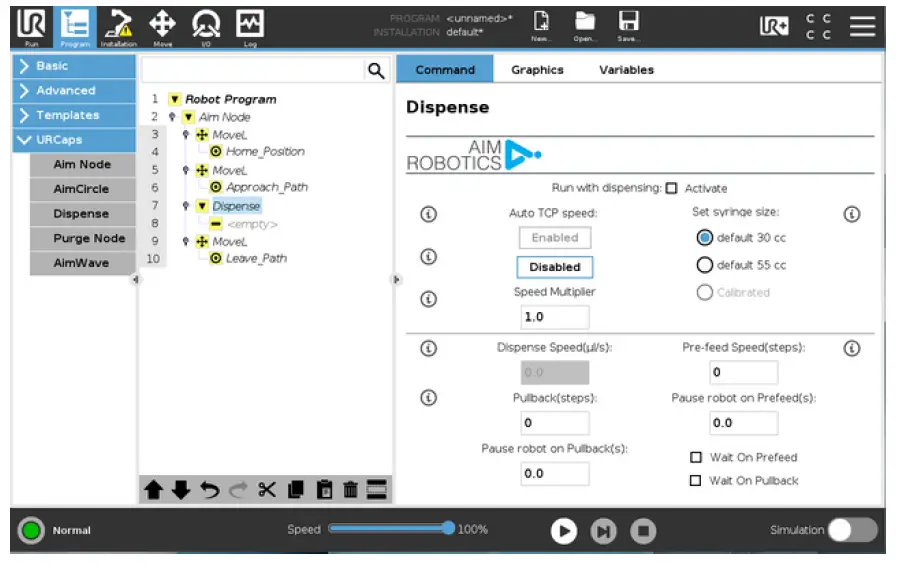Expand the Templates section

[74, 115]
